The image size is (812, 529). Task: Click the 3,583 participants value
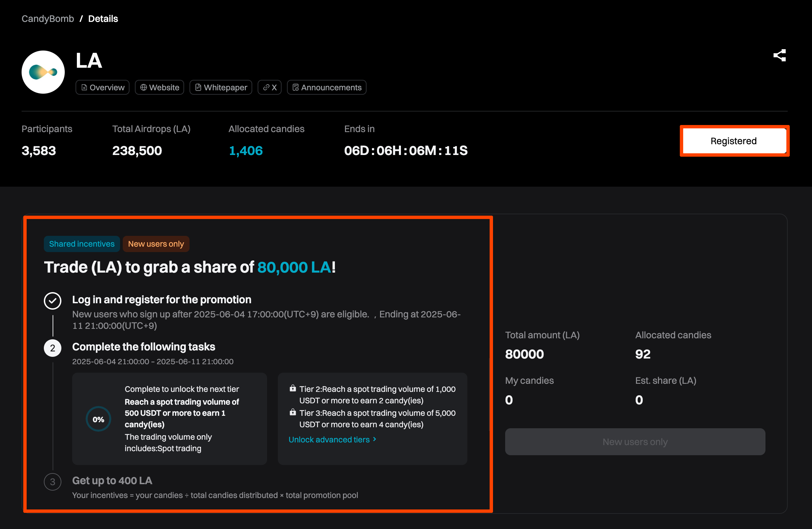coord(38,151)
